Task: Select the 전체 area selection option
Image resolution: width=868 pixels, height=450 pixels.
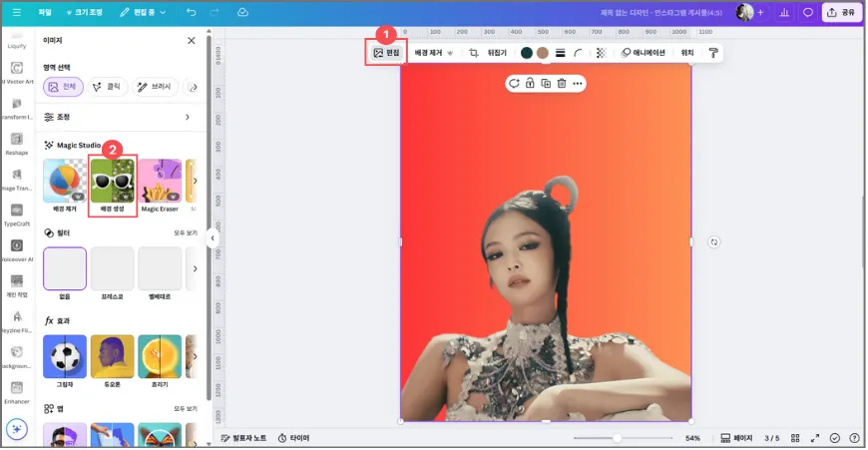Action: (x=63, y=87)
